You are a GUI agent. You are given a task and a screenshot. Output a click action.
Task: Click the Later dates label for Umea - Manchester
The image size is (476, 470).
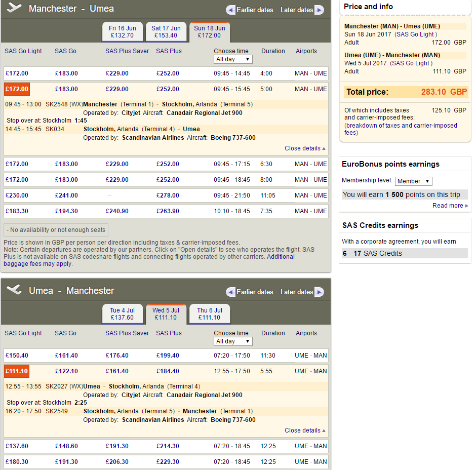[x=297, y=292]
